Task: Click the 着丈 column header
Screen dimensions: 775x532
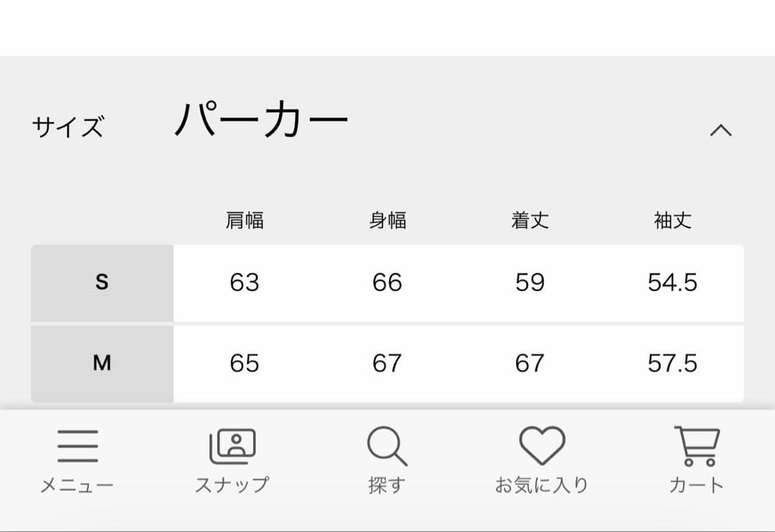Action: pos(530,220)
